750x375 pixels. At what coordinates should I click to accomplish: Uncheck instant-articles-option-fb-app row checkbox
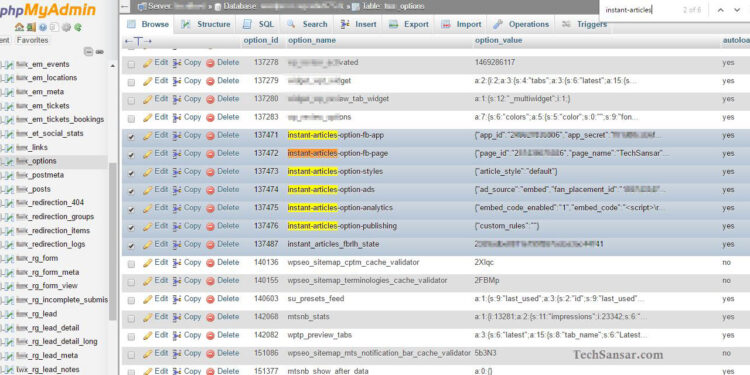coord(131,137)
